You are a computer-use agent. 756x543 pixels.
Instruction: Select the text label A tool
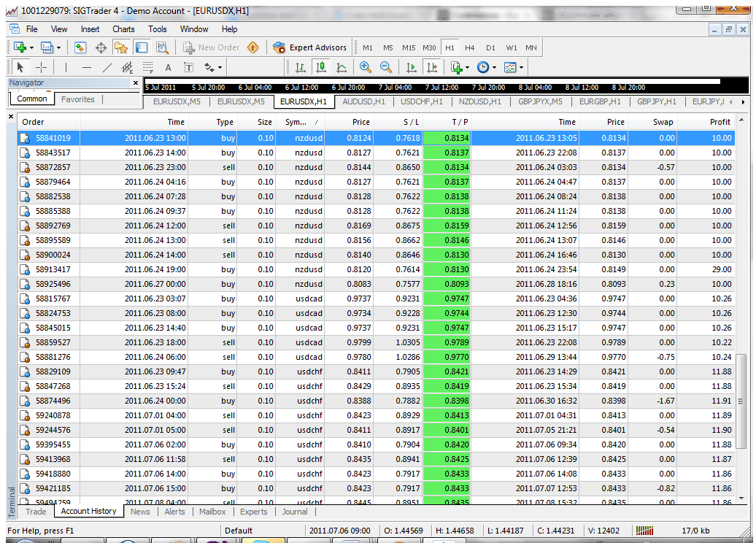pyautogui.click(x=168, y=68)
